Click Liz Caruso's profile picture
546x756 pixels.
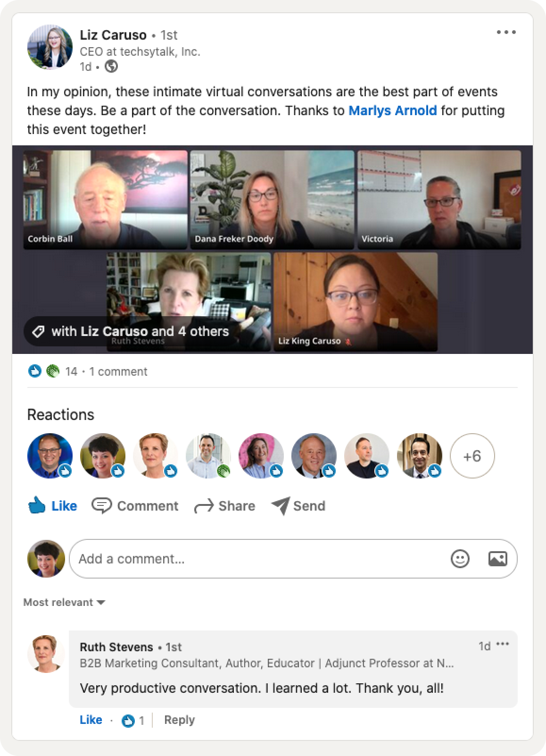click(x=50, y=47)
